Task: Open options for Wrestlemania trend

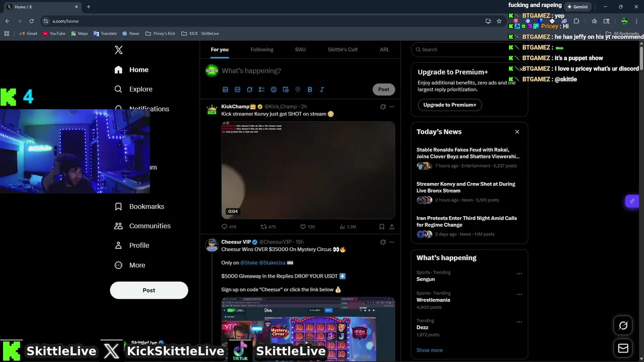Action: 519,295
